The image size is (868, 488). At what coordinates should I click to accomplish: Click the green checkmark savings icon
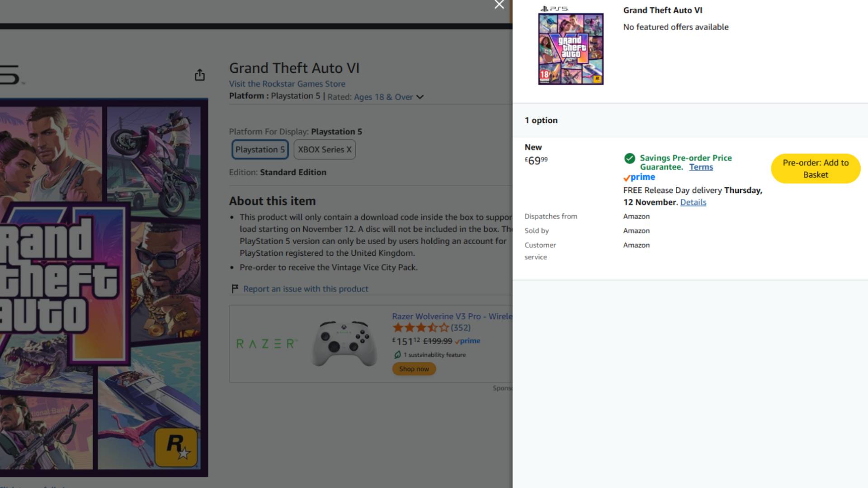630,158
